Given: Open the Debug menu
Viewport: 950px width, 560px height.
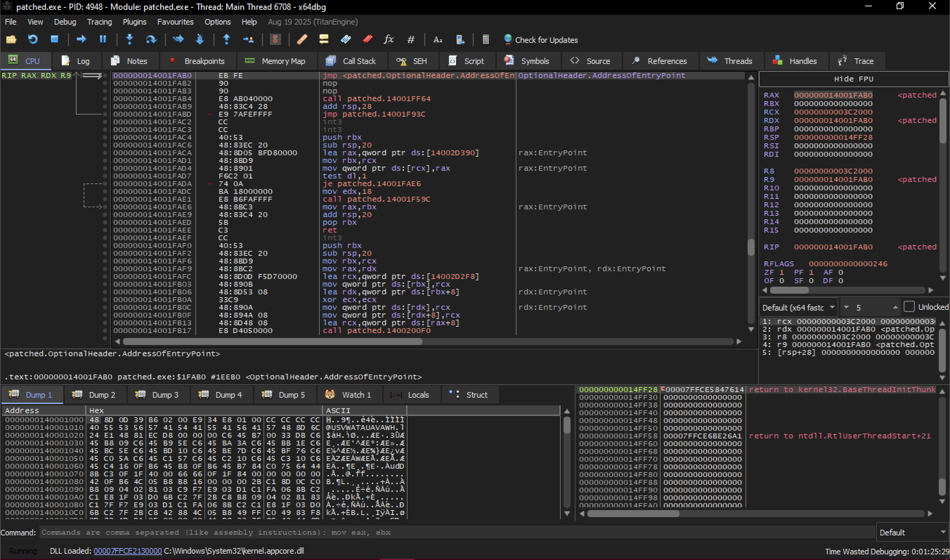Looking at the screenshot, I should (x=65, y=22).
